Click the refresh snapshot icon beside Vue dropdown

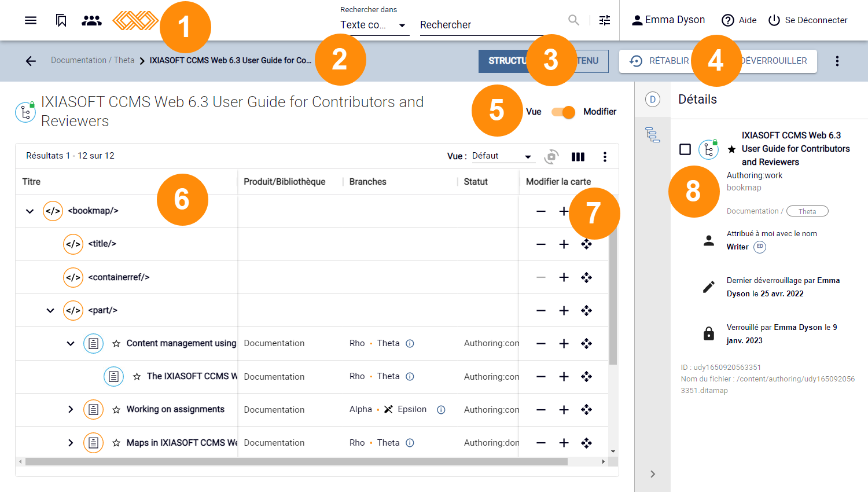[551, 157]
